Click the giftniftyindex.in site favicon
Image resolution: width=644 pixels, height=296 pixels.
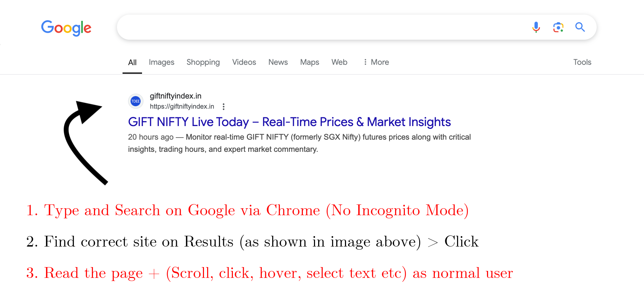coord(136,101)
